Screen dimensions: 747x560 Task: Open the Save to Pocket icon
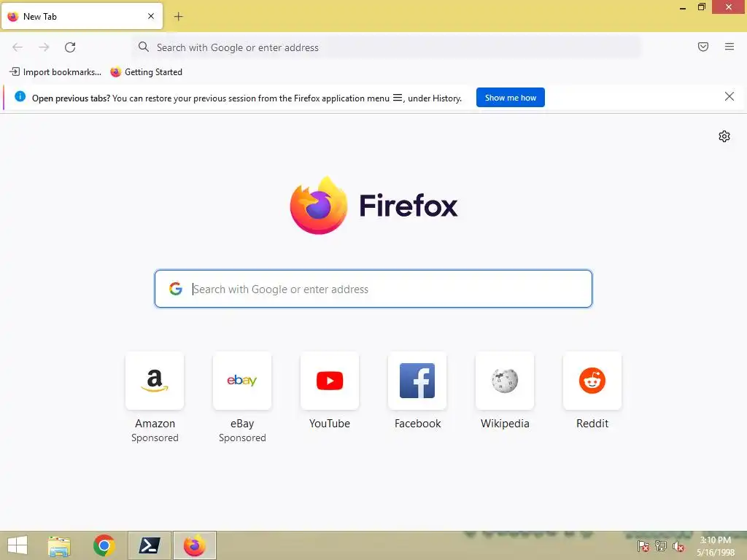(x=703, y=47)
